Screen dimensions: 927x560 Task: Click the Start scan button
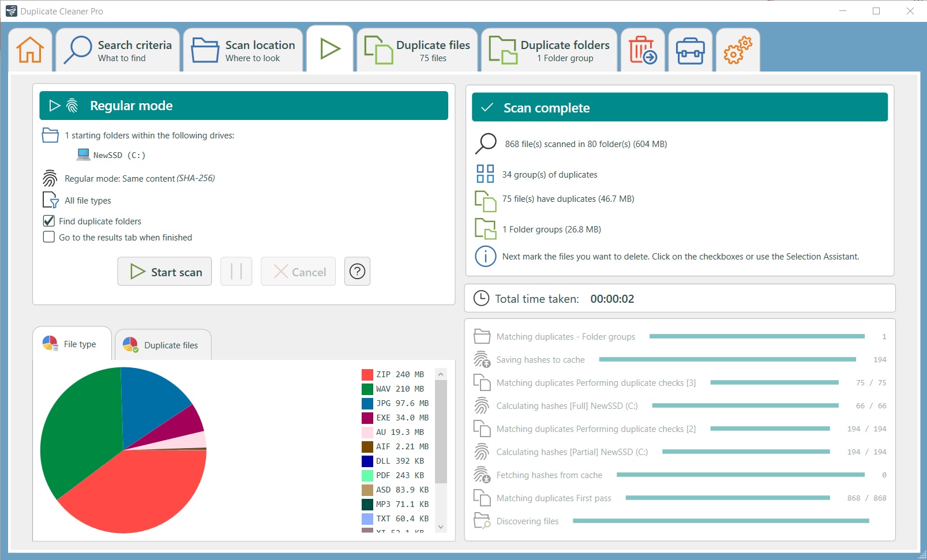164,271
